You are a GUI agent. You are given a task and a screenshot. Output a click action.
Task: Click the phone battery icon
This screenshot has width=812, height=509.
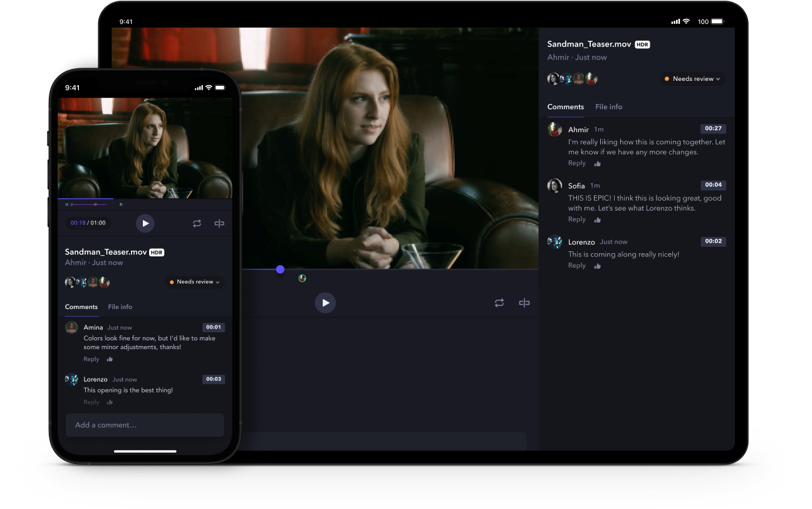pos(219,88)
